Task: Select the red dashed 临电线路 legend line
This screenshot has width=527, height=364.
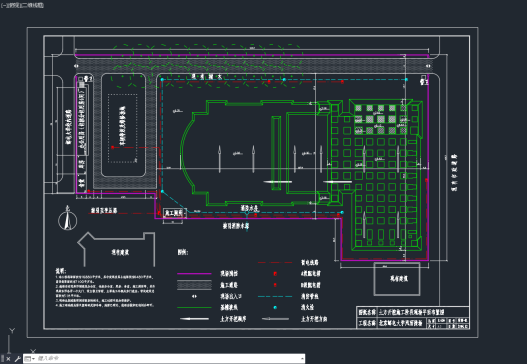Action: pos(275,262)
